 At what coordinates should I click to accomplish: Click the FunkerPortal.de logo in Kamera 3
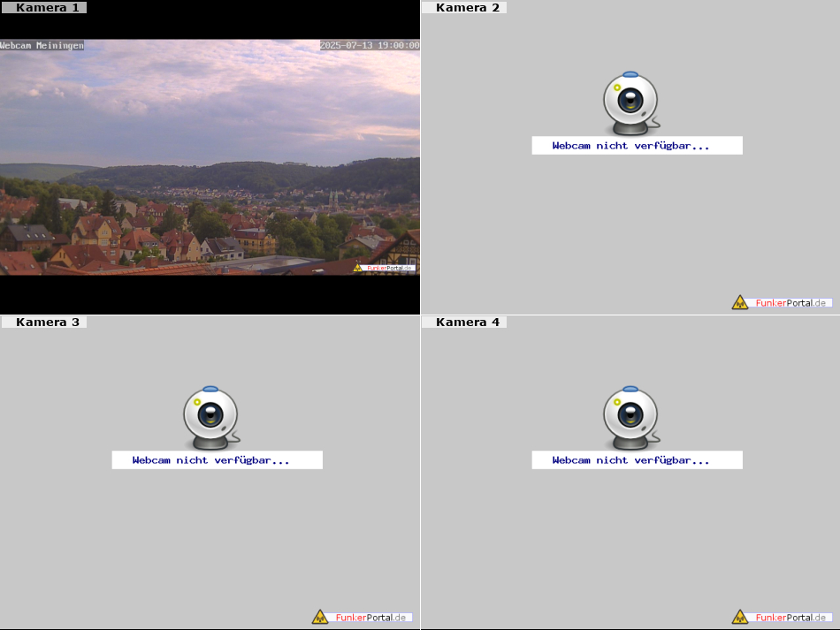363,617
